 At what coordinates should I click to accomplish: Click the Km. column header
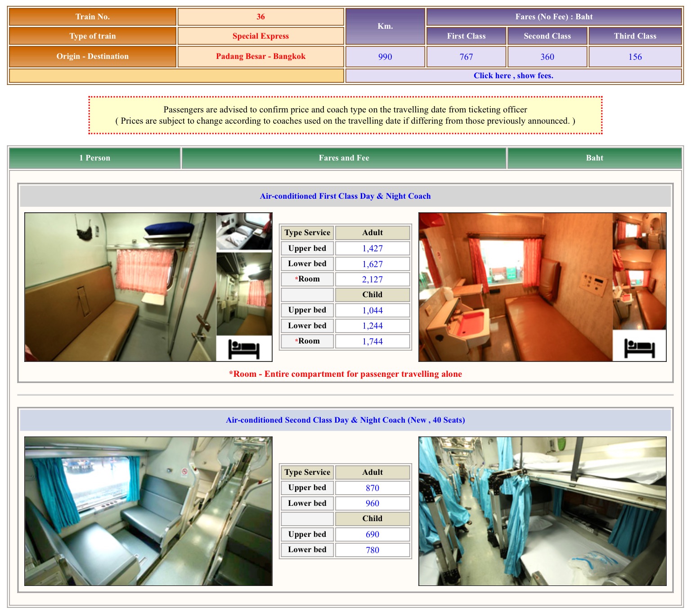click(385, 26)
